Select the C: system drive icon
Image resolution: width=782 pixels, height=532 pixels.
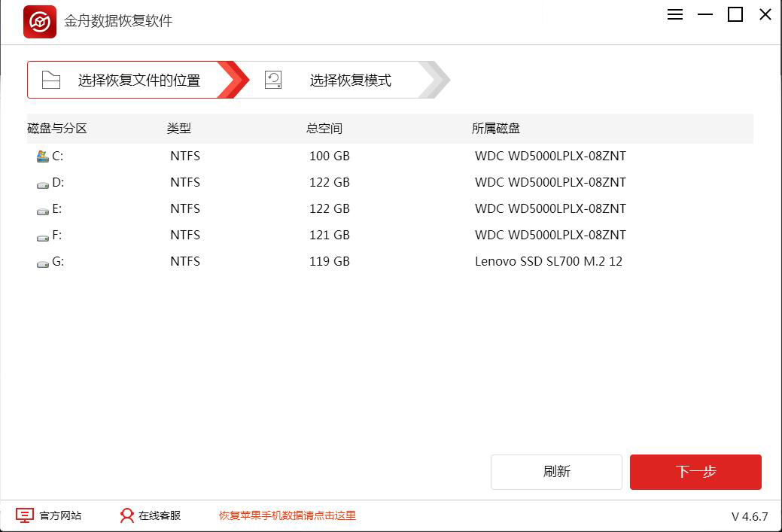[x=43, y=157]
